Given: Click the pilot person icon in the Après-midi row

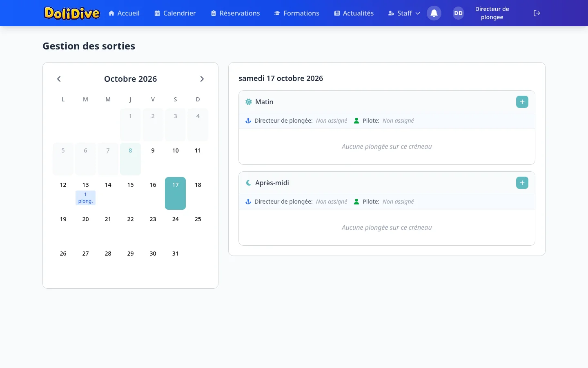Looking at the screenshot, I should (356, 202).
